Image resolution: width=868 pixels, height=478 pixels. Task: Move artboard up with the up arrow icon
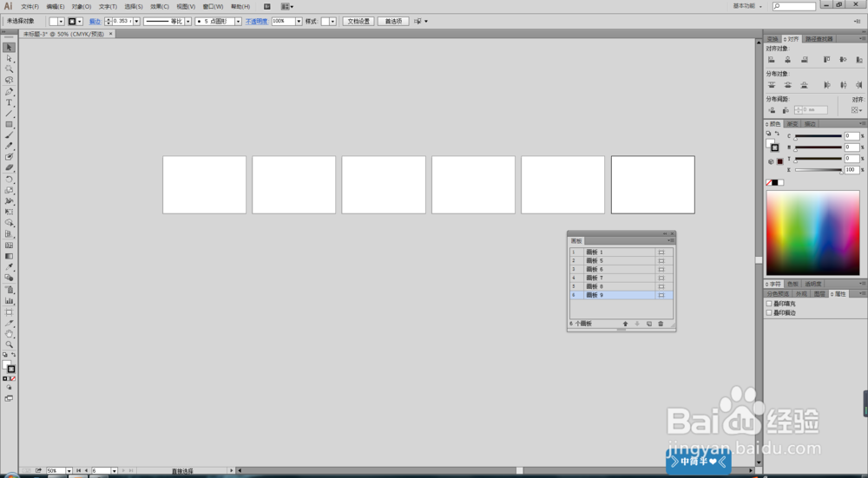click(626, 324)
